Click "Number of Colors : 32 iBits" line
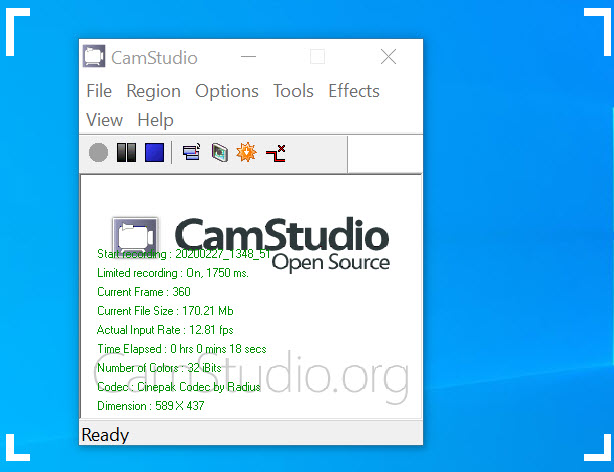614x472 pixels. tap(159, 368)
